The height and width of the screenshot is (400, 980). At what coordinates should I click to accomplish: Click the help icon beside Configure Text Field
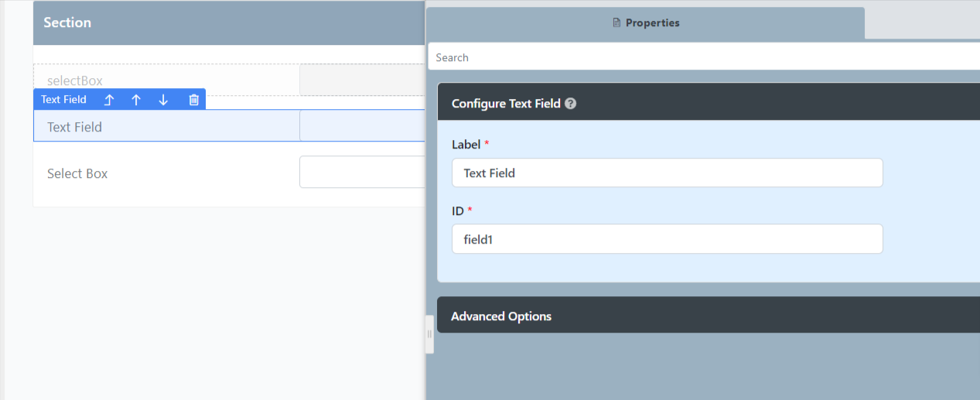click(x=570, y=103)
